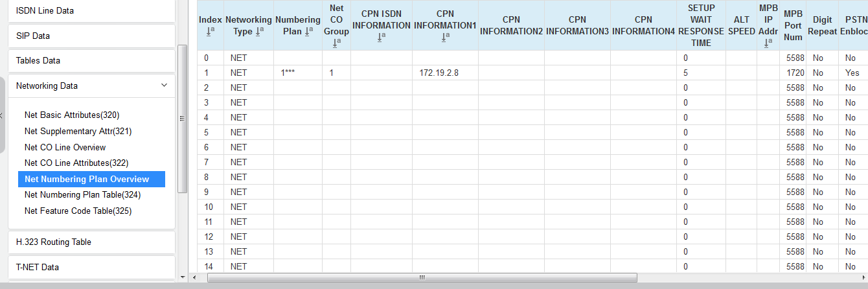Select Net CO Line Overview
This screenshot has width=868, height=289.
tap(65, 147)
